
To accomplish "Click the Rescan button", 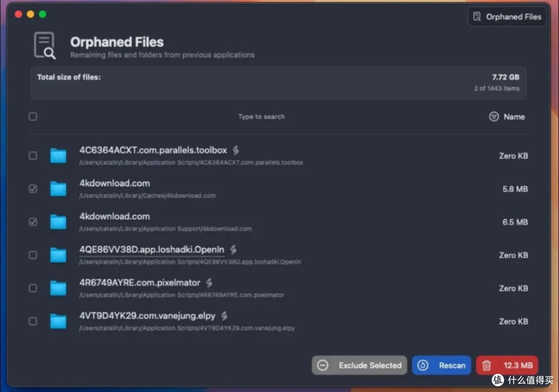I will 442,365.
